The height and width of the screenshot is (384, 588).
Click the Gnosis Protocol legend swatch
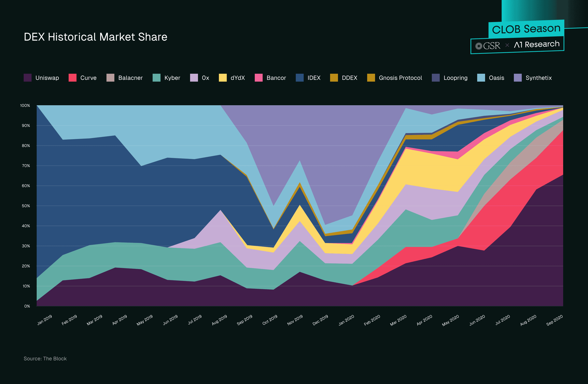tap(371, 77)
